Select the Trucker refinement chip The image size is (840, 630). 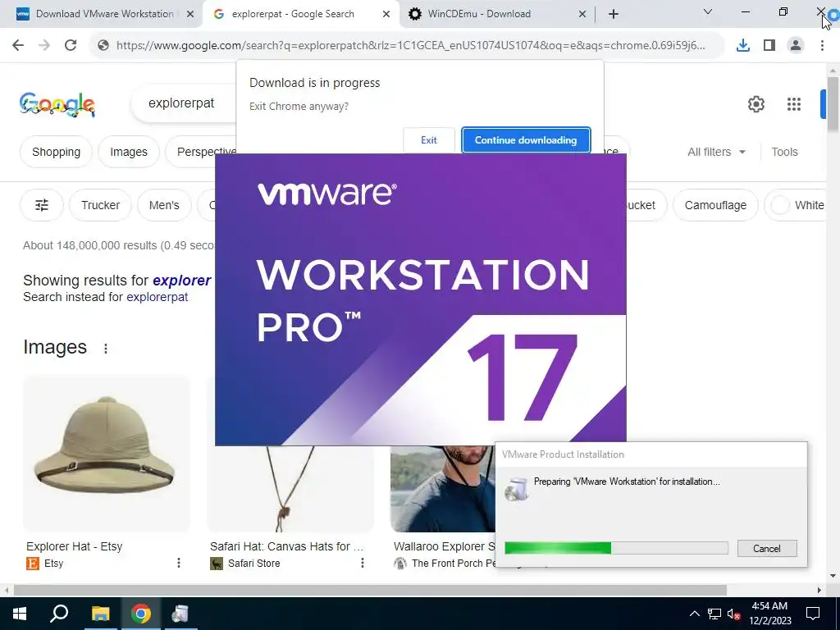(100, 205)
